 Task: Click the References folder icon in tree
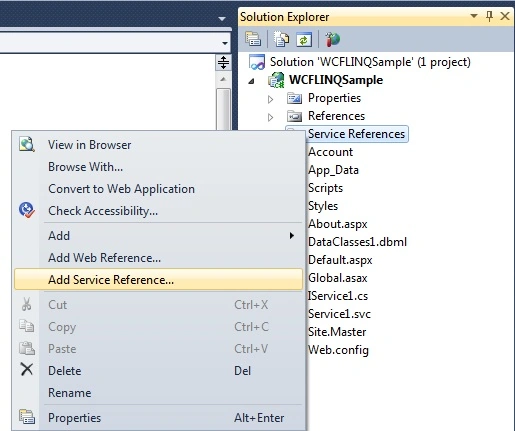coord(295,116)
